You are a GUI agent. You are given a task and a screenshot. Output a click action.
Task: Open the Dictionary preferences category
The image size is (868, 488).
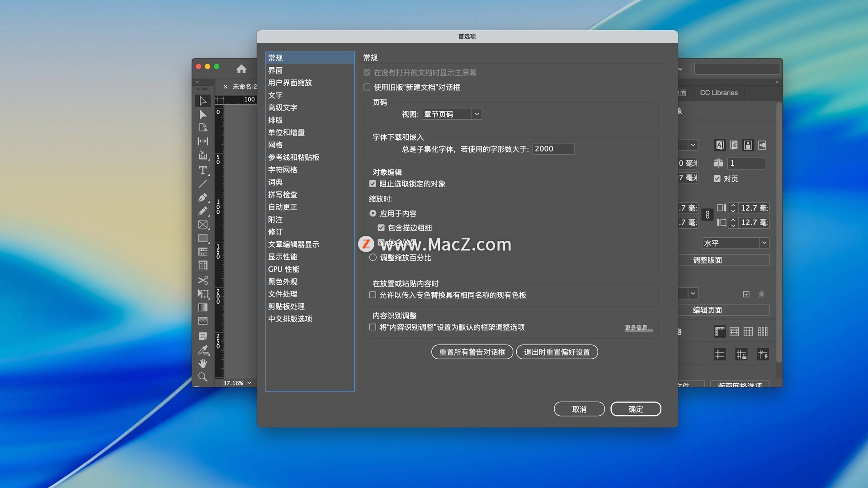(x=310, y=182)
